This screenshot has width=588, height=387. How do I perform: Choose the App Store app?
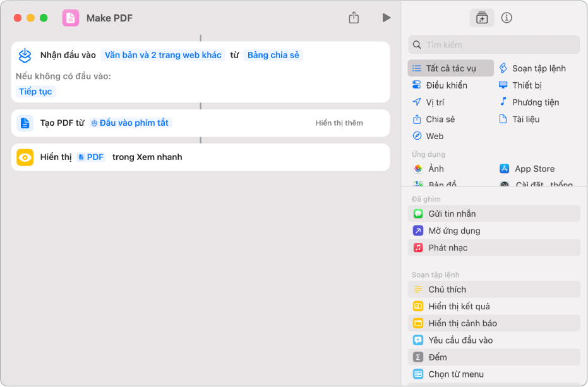[527, 169]
